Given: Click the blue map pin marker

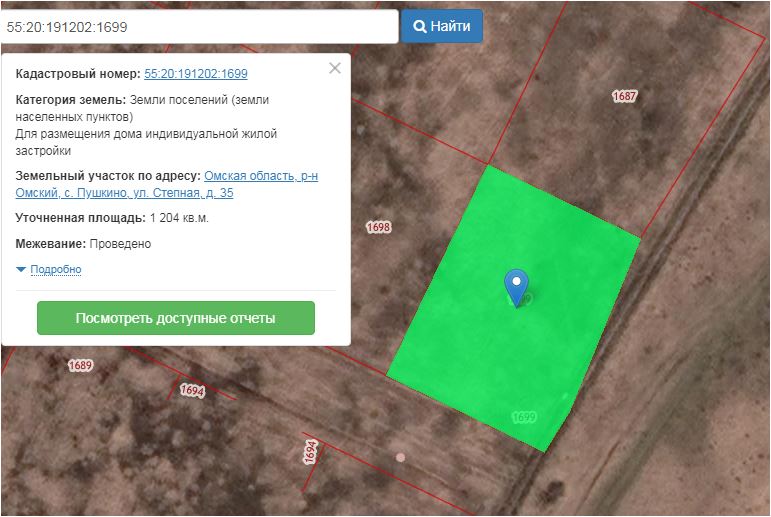Looking at the screenshot, I should pos(516,287).
